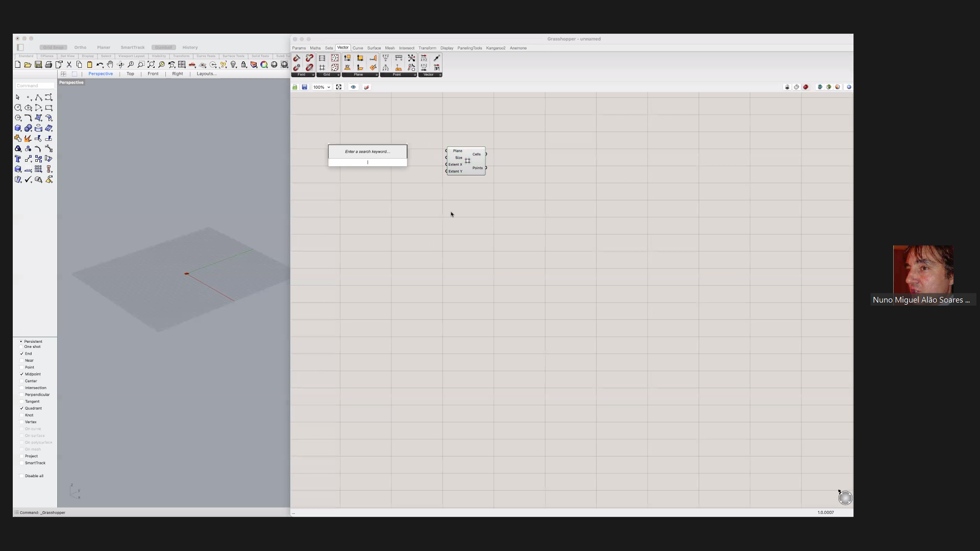The height and width of the screenshot is (551, 980).
Task: Switch to the Front viewport tab
Action: point(153,74)
